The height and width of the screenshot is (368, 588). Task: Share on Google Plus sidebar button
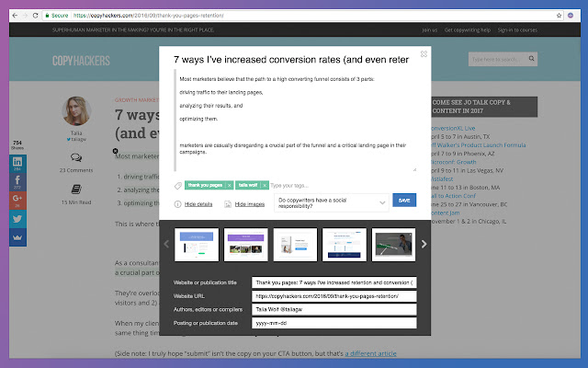pos(17,200)
